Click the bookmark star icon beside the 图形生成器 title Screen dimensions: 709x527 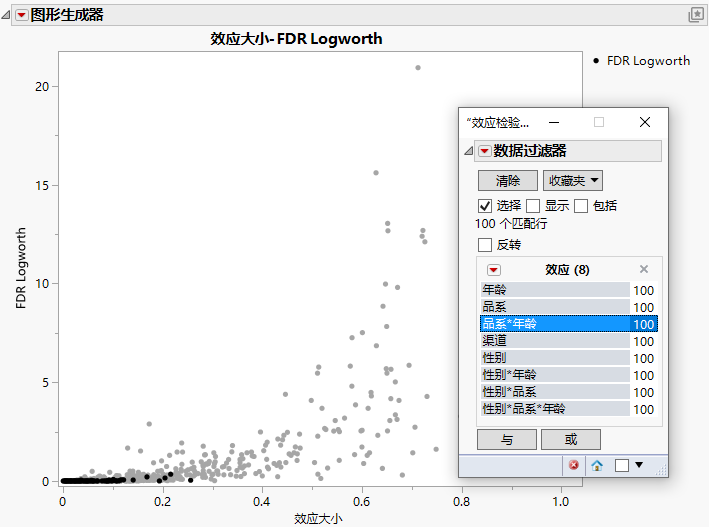tap(696, 15)
